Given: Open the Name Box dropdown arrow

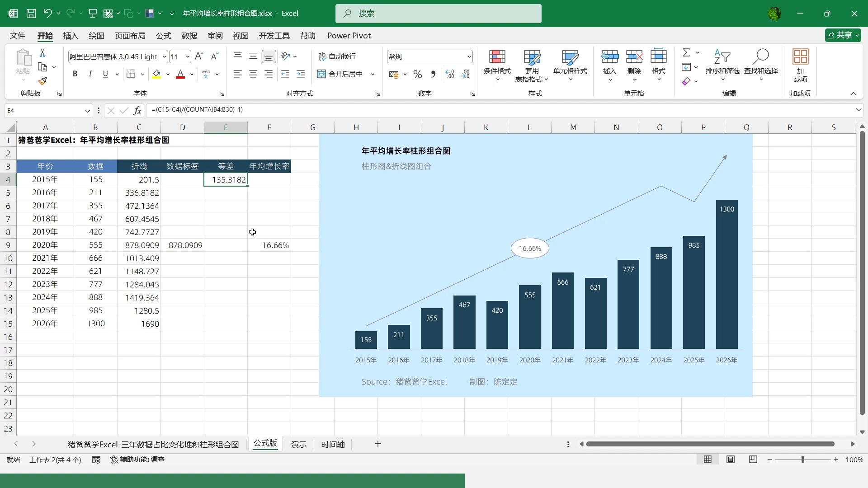Looking at the screenshot, I should pos(87,111).
